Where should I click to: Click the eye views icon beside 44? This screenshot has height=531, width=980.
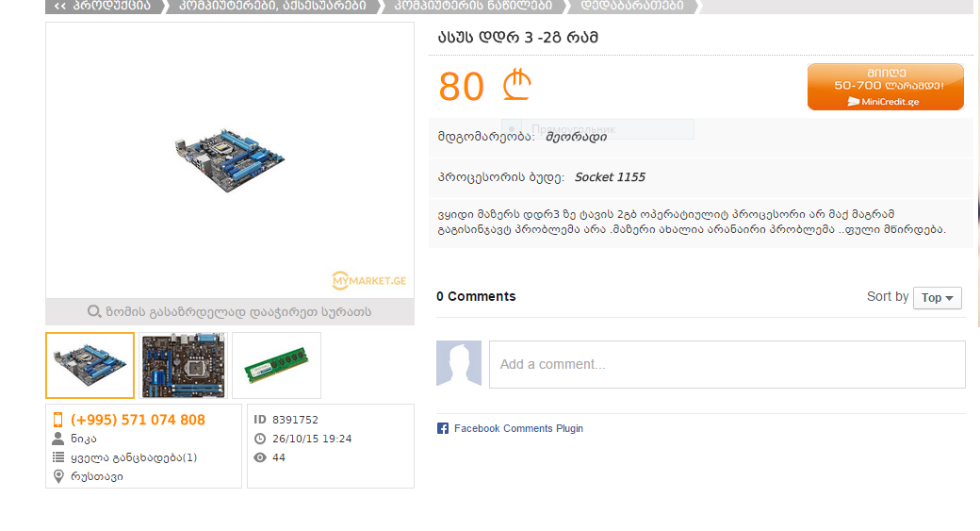[x=260, y=457]
